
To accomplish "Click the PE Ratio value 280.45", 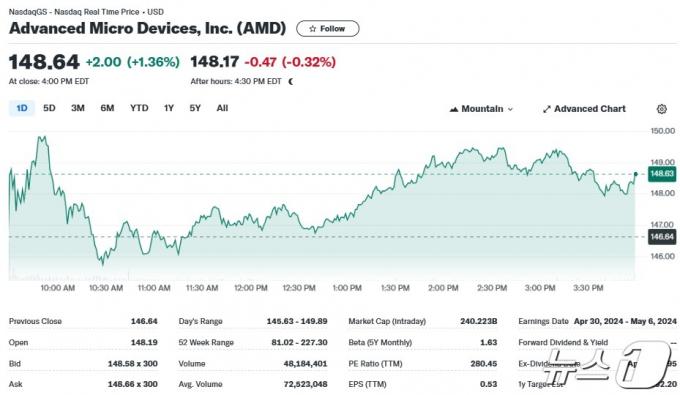I will tap(484, 364).
